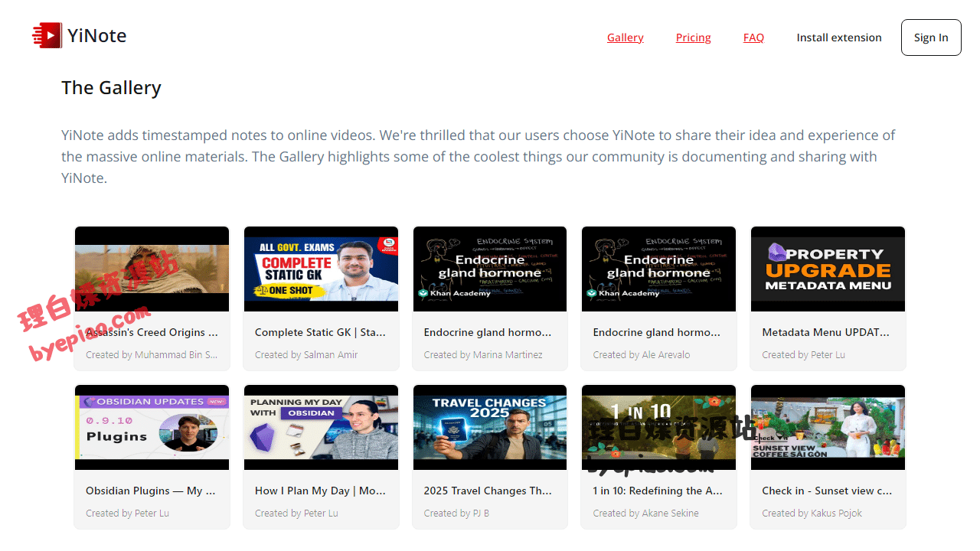Open Complete Static GK thumbnail

pyautogui.click(x=321, y=269)
